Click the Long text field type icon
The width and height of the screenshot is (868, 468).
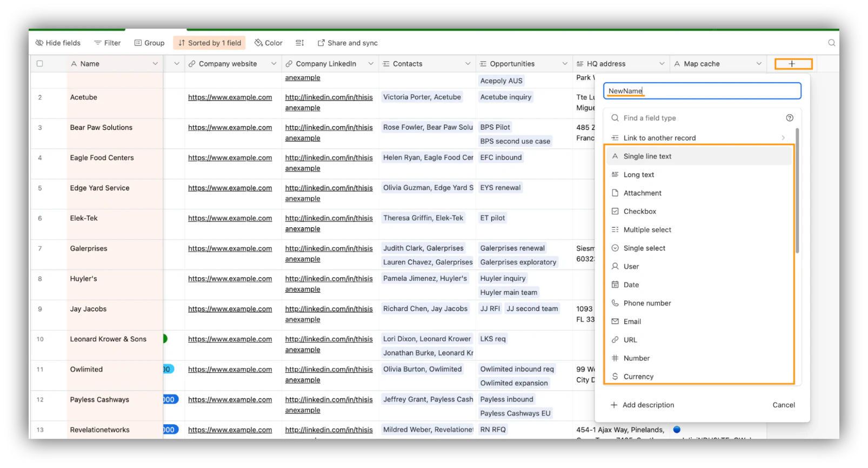tap(615, 175)
